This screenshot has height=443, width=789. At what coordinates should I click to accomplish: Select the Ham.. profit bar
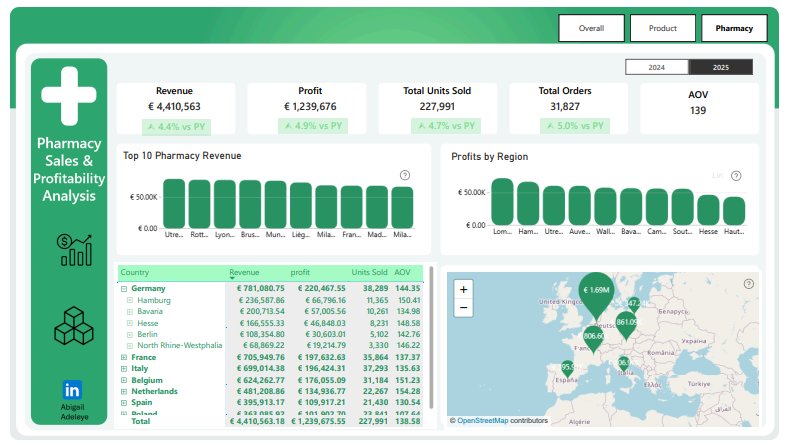tap(528, 203)
